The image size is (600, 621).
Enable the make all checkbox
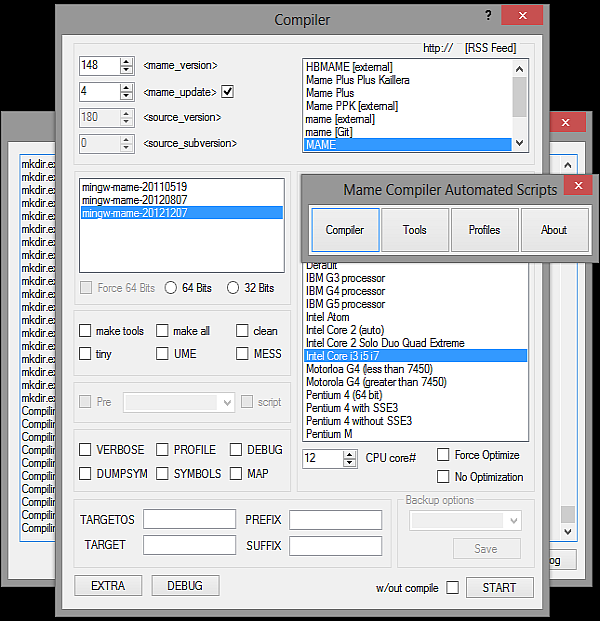click(x=162, y=330)
